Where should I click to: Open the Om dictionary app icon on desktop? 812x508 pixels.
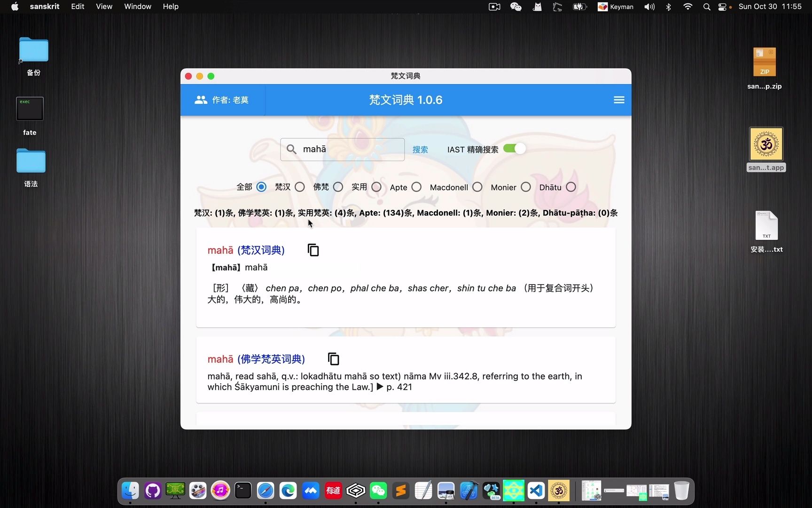[766, 143]
